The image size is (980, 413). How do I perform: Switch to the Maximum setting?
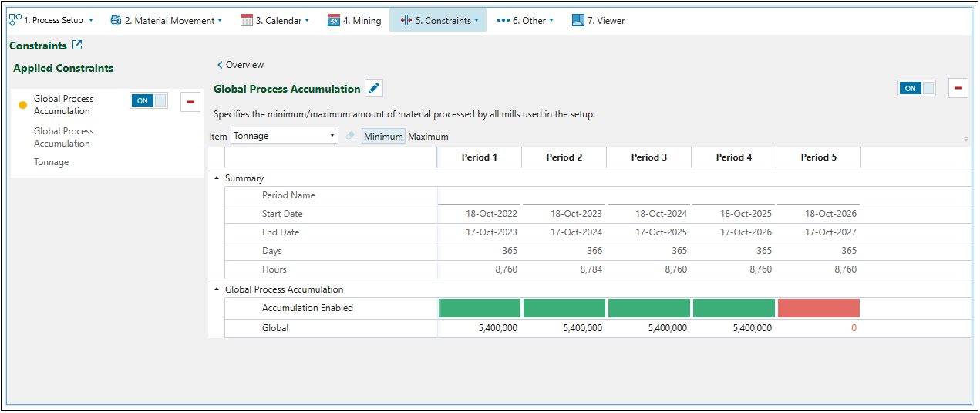click(428, 136)
